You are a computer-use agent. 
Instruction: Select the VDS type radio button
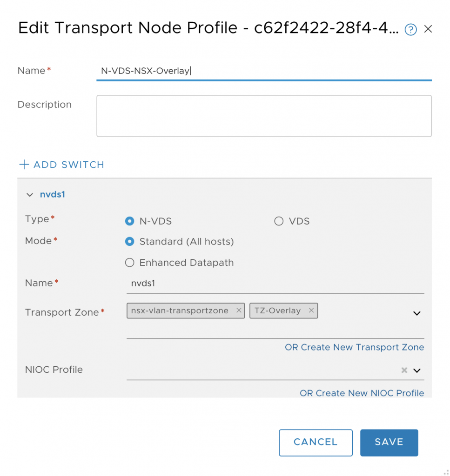(279, 221)
